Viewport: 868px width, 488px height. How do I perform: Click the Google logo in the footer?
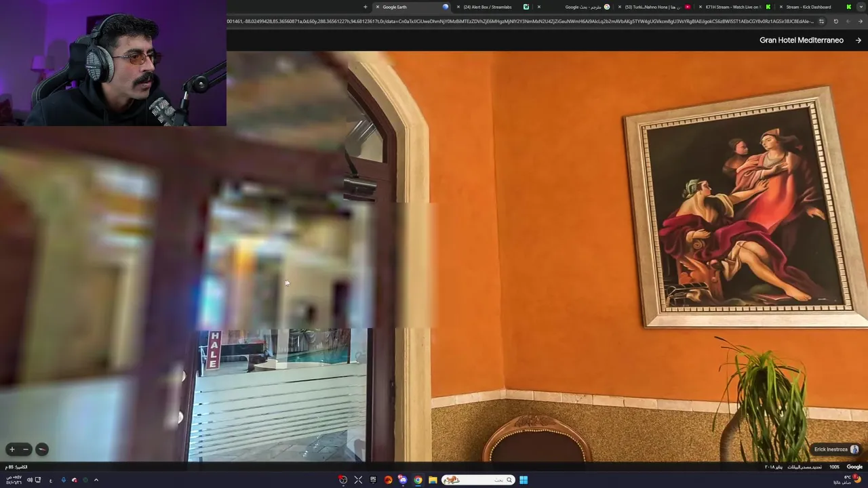(x=854, y=467)
